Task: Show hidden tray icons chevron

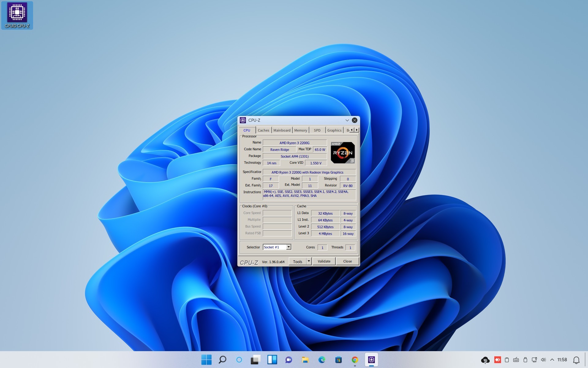Action: (x=552, y=360)
